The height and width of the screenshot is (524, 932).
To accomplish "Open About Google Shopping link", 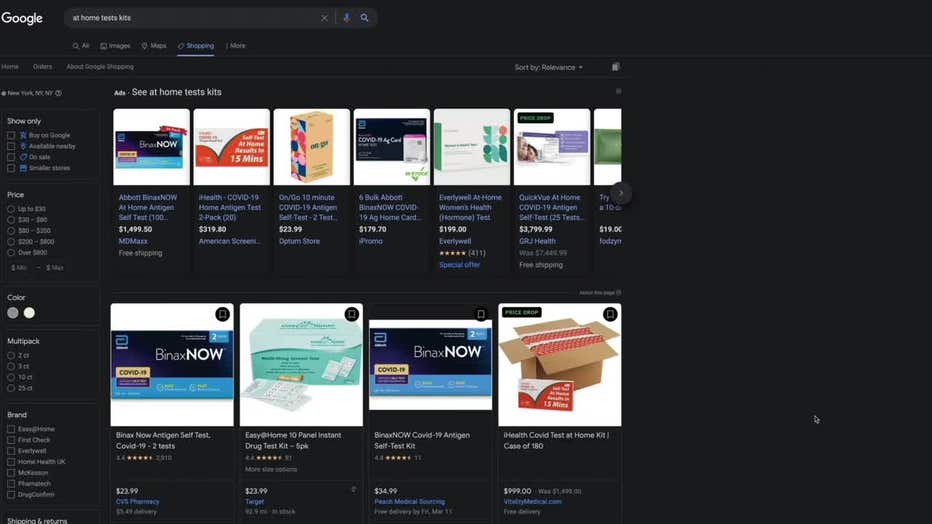I will click(100, 67).
